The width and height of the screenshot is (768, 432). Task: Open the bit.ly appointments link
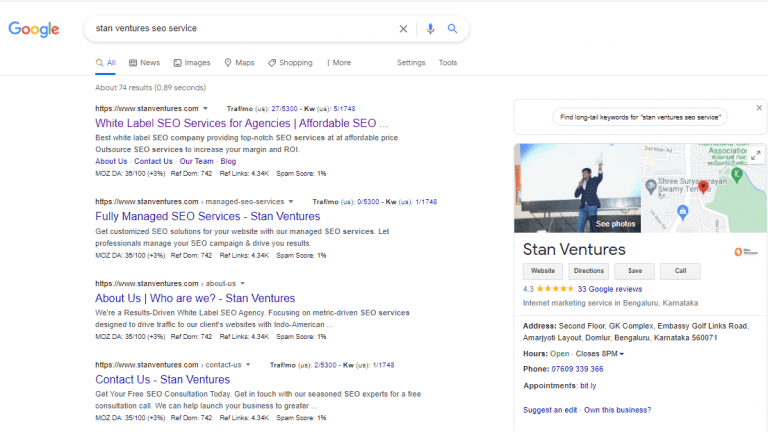click(588, 386)
